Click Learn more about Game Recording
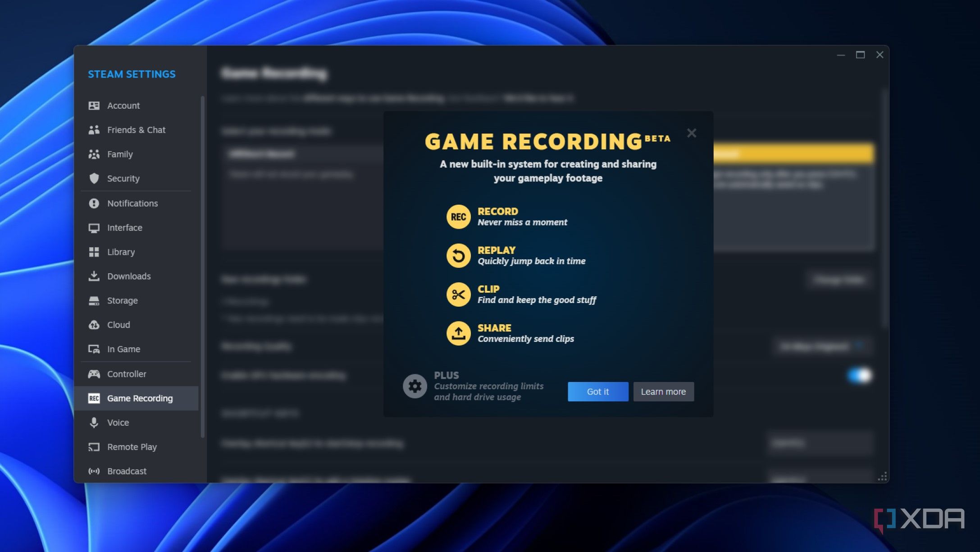Image resolution: width=980 pixels, height=552 pixels. [x=663, y=391]
